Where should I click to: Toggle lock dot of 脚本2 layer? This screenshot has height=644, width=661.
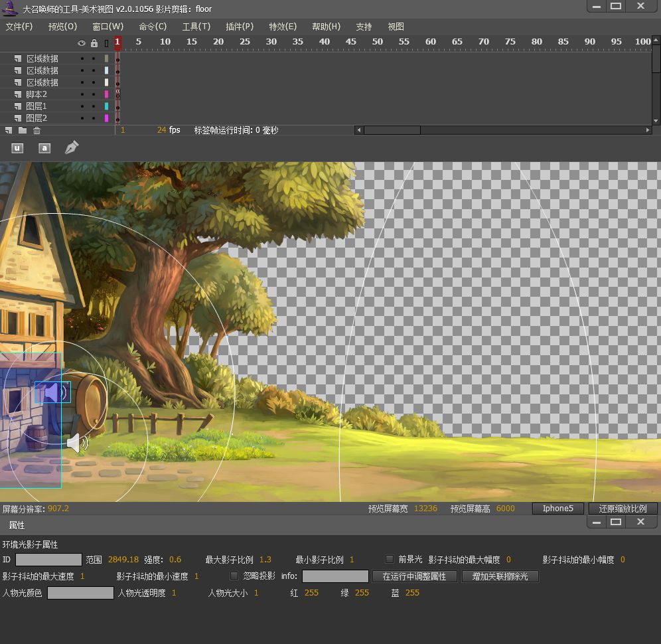(94, 94)
